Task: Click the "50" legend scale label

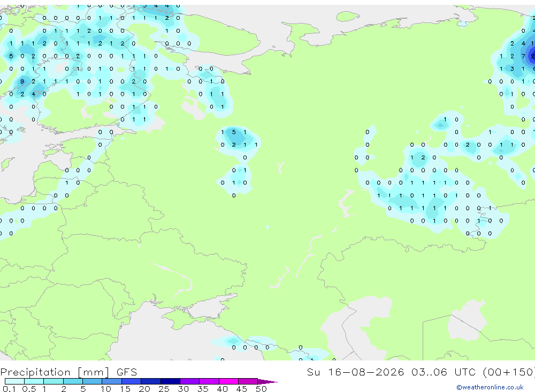Action: [261, 389]
